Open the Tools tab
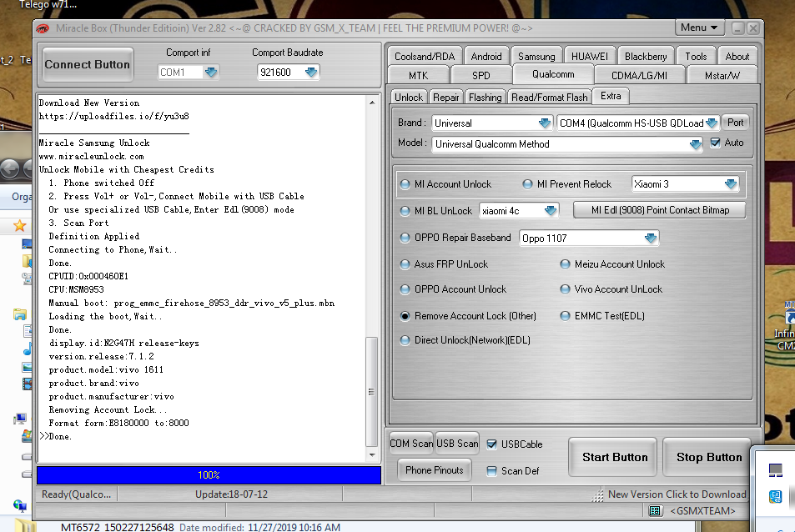 (x=696, y=56)
